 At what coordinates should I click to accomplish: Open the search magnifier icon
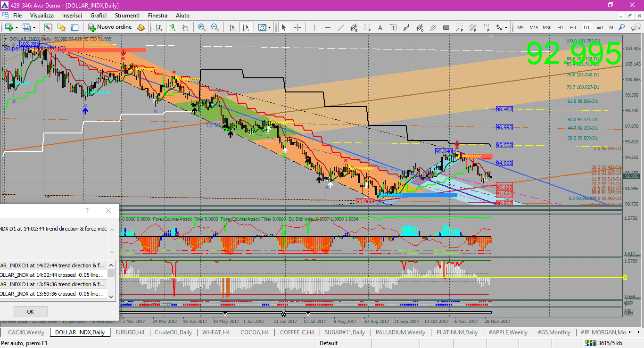click(x=621, y=27)
